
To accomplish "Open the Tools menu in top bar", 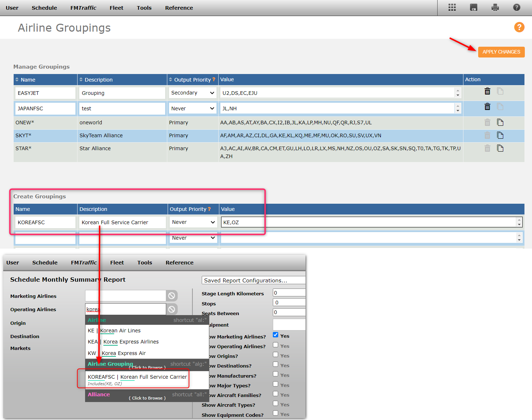I will pos(144,8).
